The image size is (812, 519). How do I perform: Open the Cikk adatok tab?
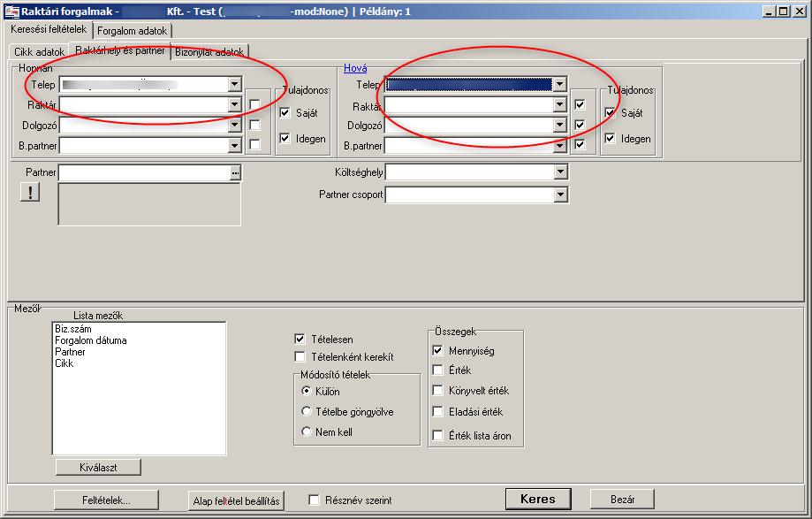tap(40, 52)
